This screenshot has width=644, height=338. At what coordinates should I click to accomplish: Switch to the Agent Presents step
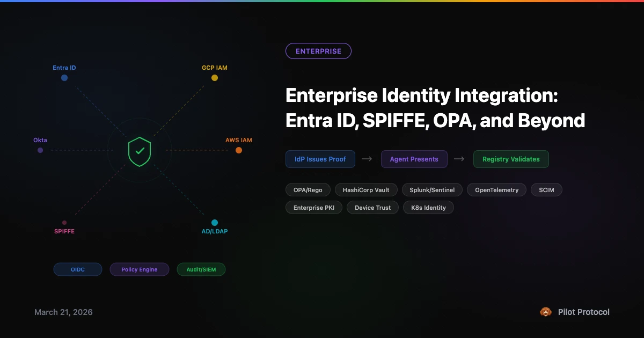414,159
